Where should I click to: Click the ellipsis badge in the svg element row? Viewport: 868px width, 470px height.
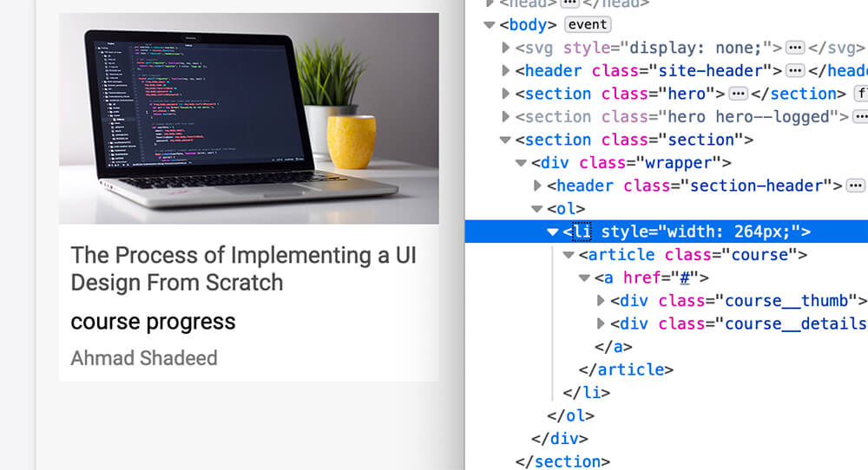coord(795,48)
